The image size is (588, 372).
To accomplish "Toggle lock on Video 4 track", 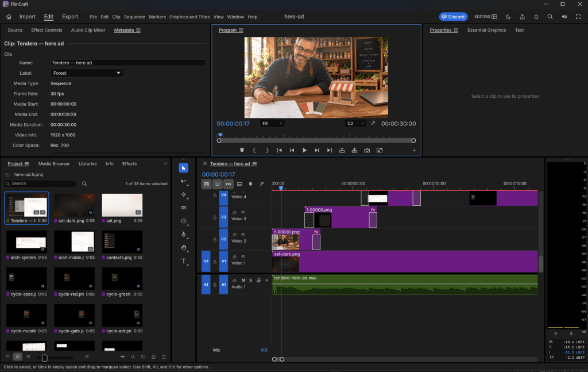I will pos(215,195).
